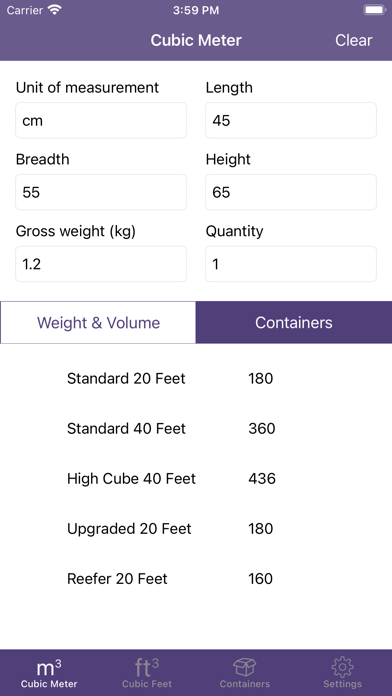Edit the Gross weight field showing 1.2
Screen dimensions: 392x696
tap(101, 264)
